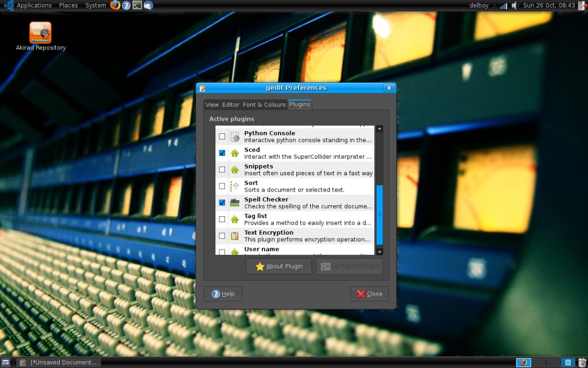The width and height of the screenshot is (588, 368).
Task: Click the Tag list plugin puzzle icon
Action: pyautogui.click(x=235, y=219)
